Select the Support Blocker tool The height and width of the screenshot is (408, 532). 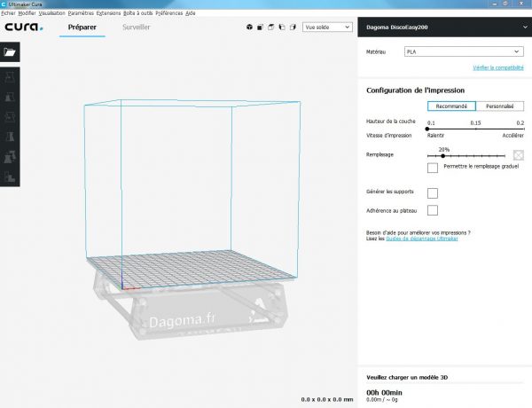point(10,177)
